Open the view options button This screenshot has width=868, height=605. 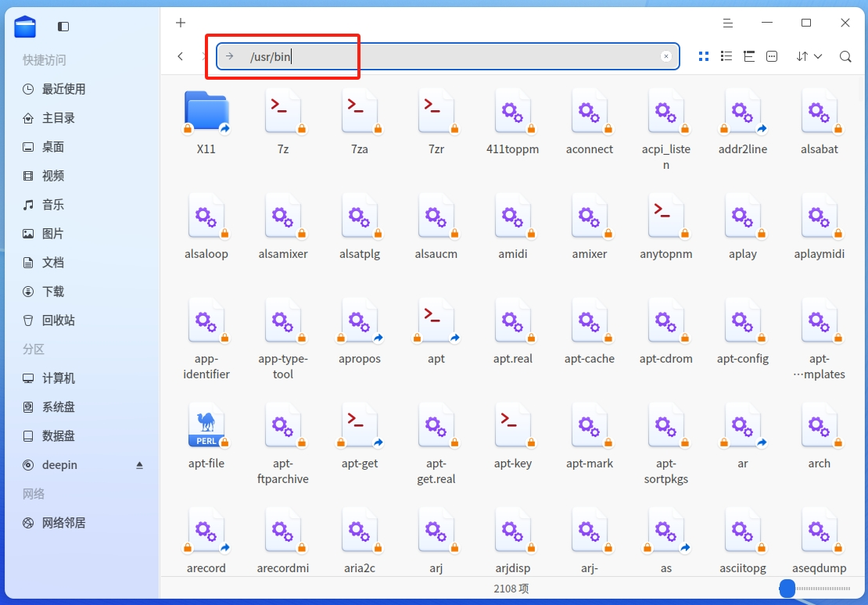pyautogui.click(x=772, y=56)
